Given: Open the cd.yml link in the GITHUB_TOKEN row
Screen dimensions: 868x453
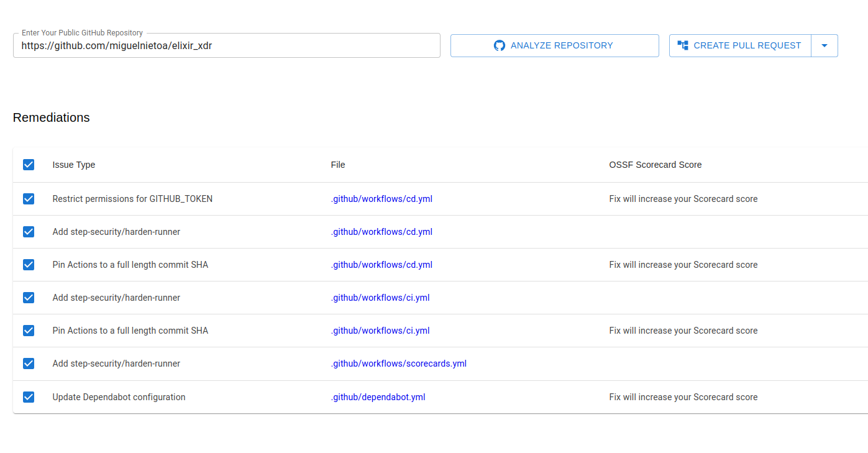Looking at the screenshot, I should [x=381, y=198].
